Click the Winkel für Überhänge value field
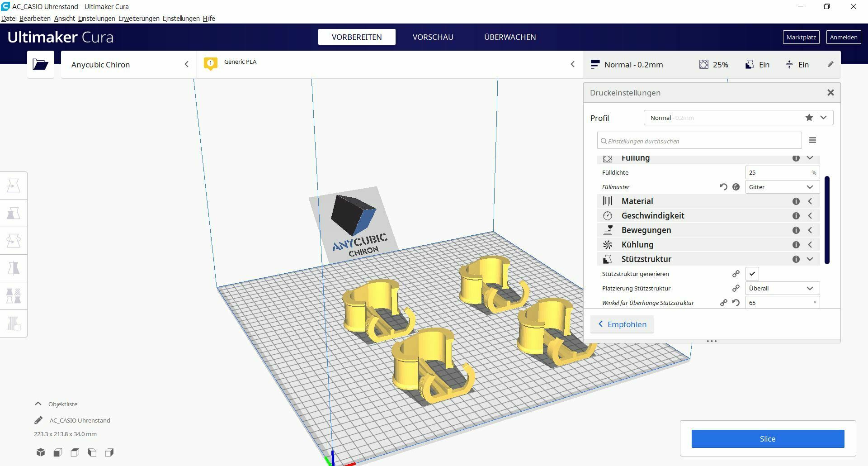This screenshot has height=466, width=868. 783,303
